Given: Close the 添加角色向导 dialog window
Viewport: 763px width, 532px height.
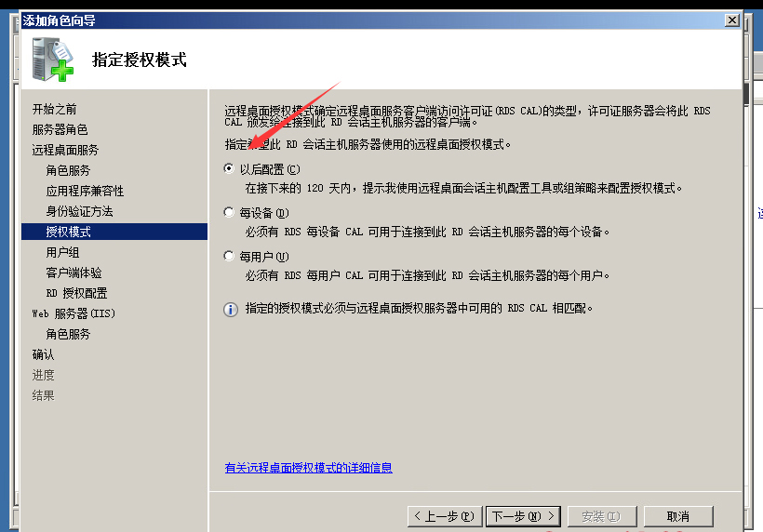Looking at the screenshot, I should (732, 20).
